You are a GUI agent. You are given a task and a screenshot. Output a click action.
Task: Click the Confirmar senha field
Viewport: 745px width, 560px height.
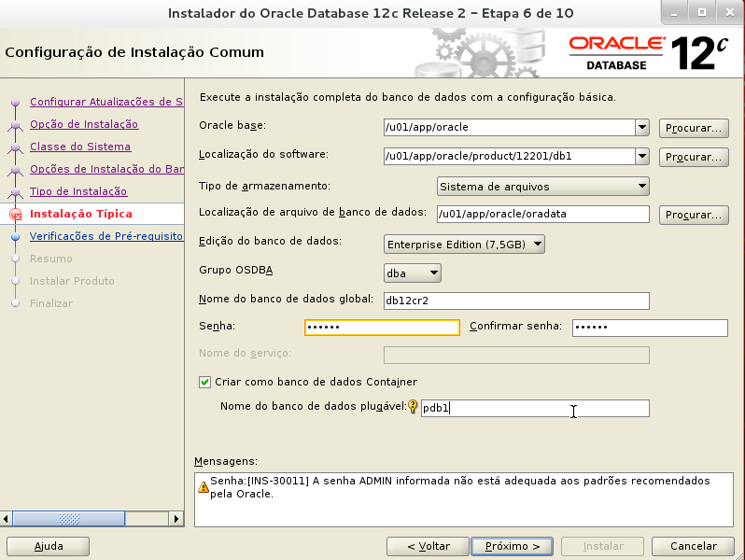650,329
